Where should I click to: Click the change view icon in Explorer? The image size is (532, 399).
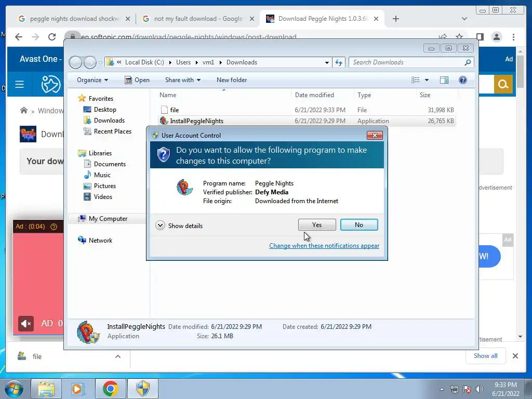click(415, 80)
